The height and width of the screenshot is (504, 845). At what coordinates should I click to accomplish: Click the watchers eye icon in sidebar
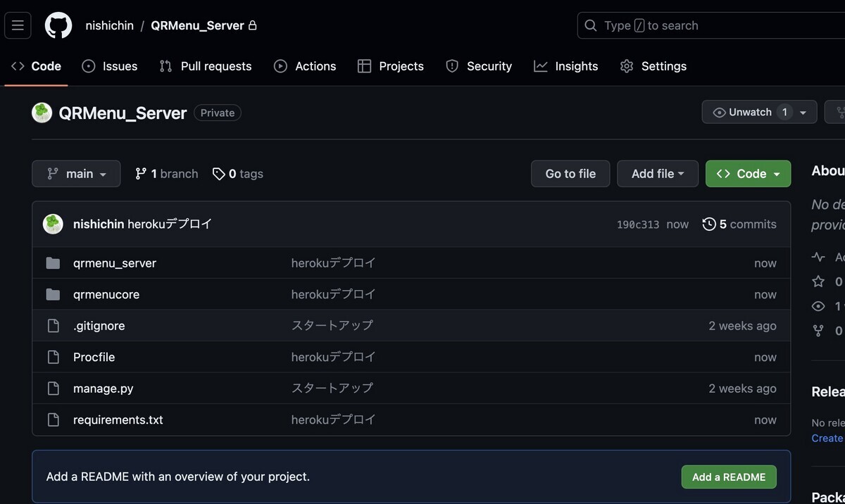point(818,306)
